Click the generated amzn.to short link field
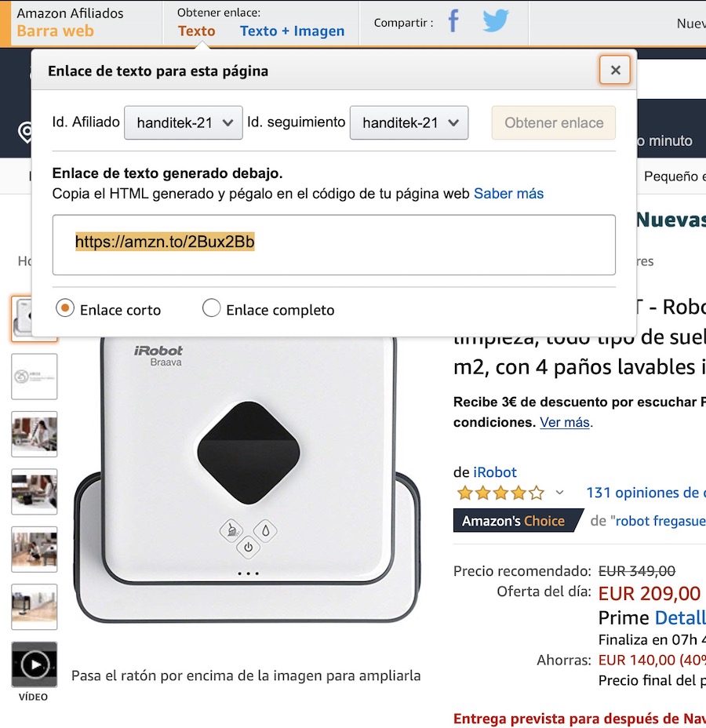This screenshot has width=706, height=728. click(333, 245)
